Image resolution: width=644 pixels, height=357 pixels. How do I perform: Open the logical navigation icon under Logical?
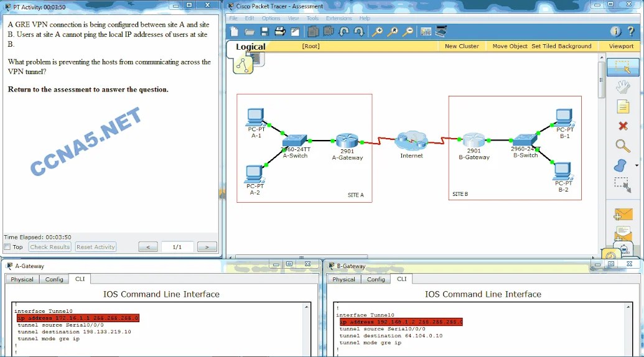pyautogui.click(x=243, y=66)
